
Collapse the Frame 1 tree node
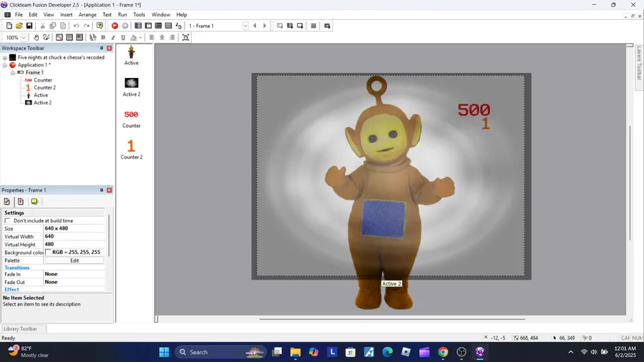13,73
